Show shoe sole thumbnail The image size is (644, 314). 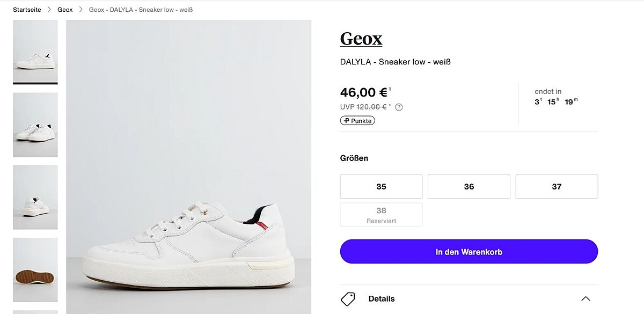(x=35, y=270)
